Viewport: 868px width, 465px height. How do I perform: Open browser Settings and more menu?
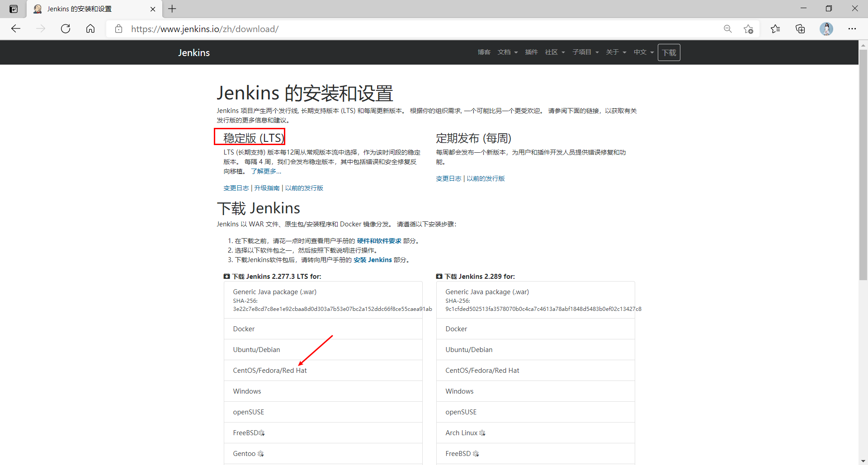[852, 29]
